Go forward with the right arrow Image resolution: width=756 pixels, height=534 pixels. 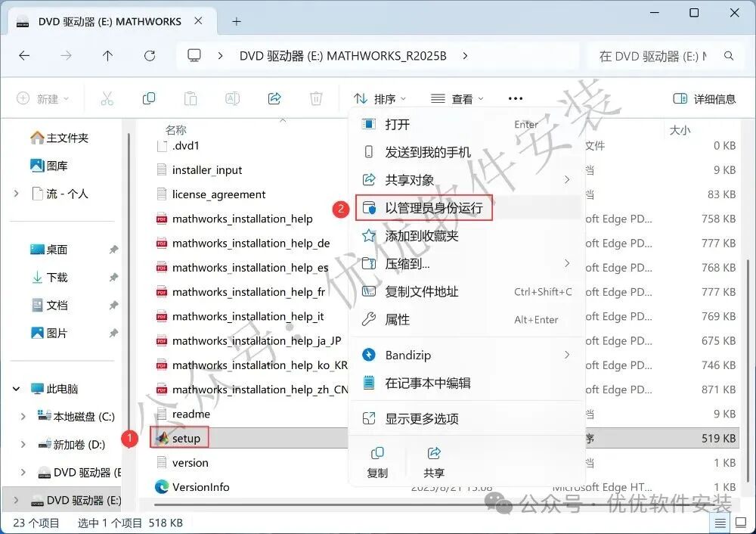coord(66,56)
